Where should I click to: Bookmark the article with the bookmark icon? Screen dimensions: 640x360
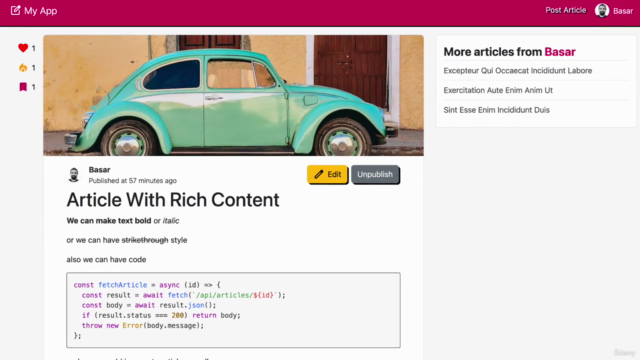[23, 87]
